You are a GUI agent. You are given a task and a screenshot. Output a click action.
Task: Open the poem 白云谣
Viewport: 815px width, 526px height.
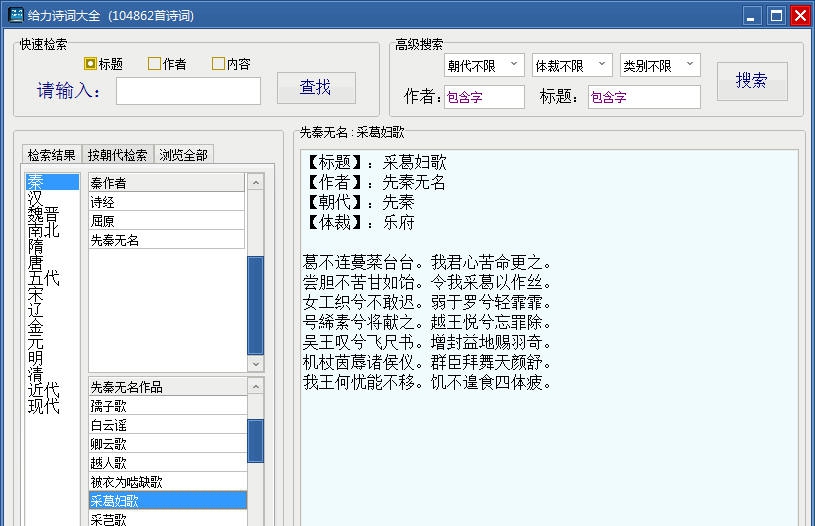click(x=167, y=425)
